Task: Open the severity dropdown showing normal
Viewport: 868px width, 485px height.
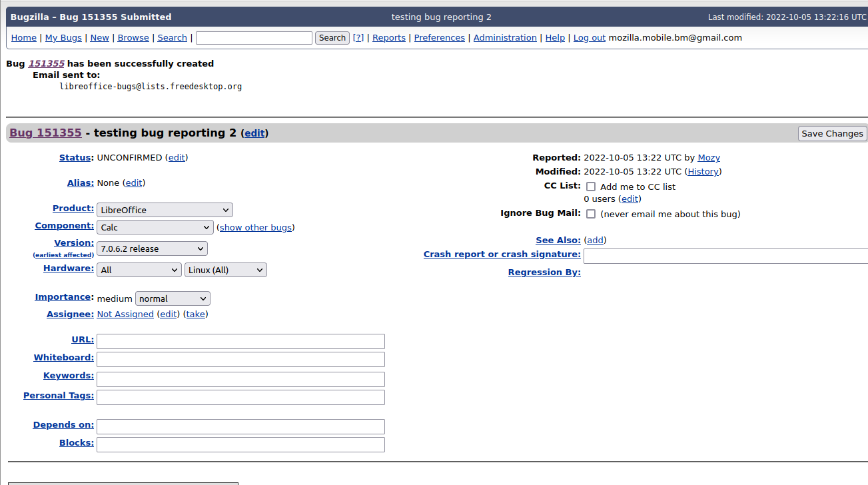Action: [x=173, y=298]
